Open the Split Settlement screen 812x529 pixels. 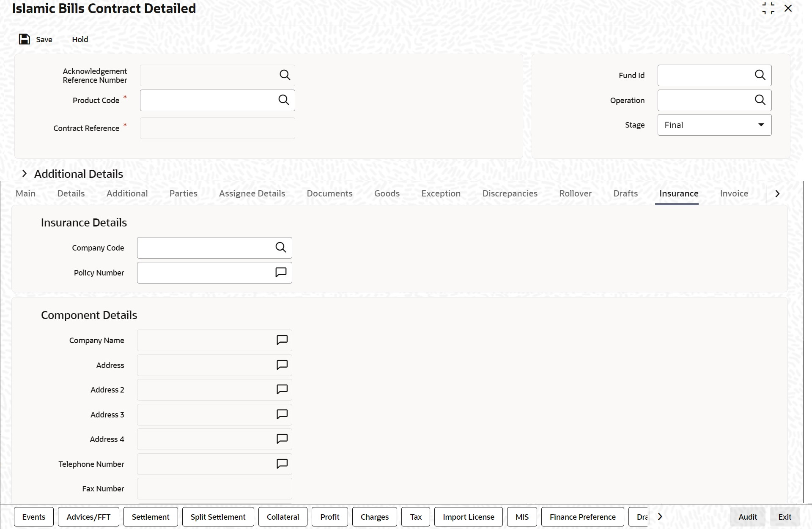coord(218,517)
